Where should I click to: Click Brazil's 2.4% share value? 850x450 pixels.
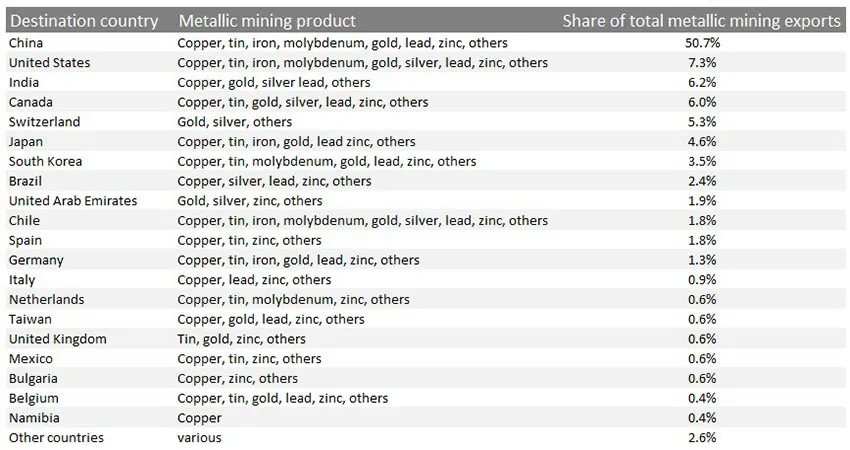tap(702, 181)
